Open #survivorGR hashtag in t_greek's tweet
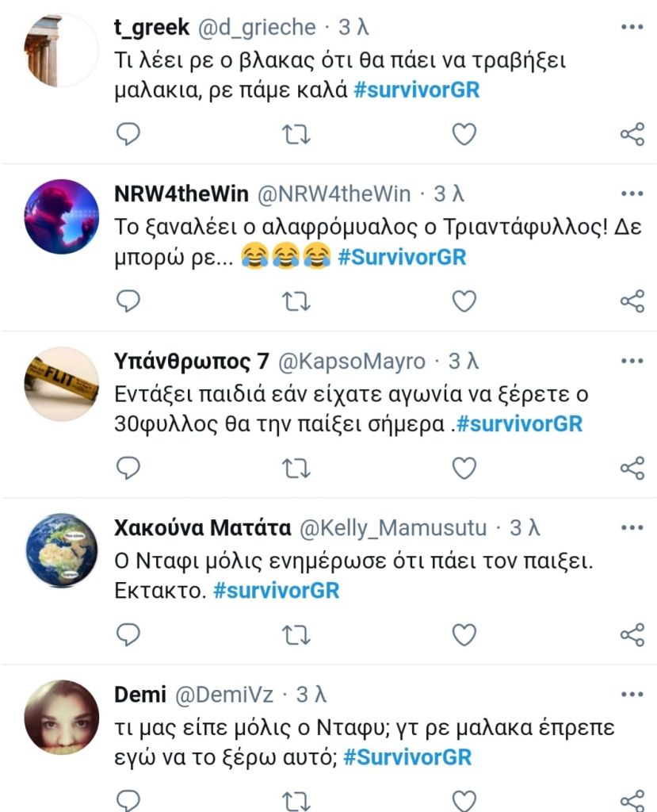Viewport: 657px width, 812px height. click(x=417, y=90)
